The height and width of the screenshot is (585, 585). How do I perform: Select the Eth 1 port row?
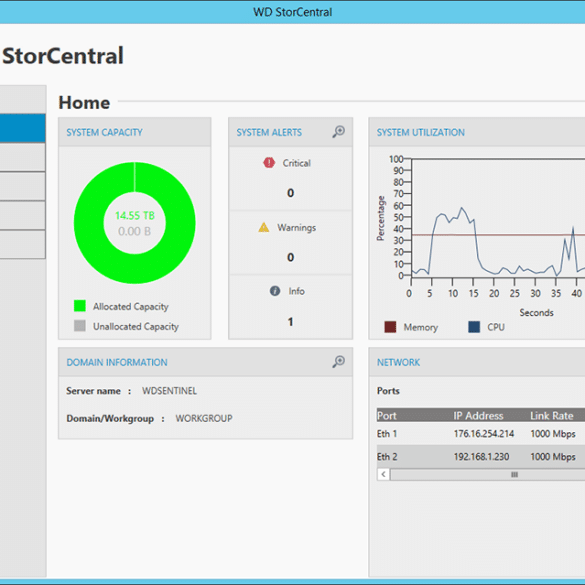click(x=481, y=434)
